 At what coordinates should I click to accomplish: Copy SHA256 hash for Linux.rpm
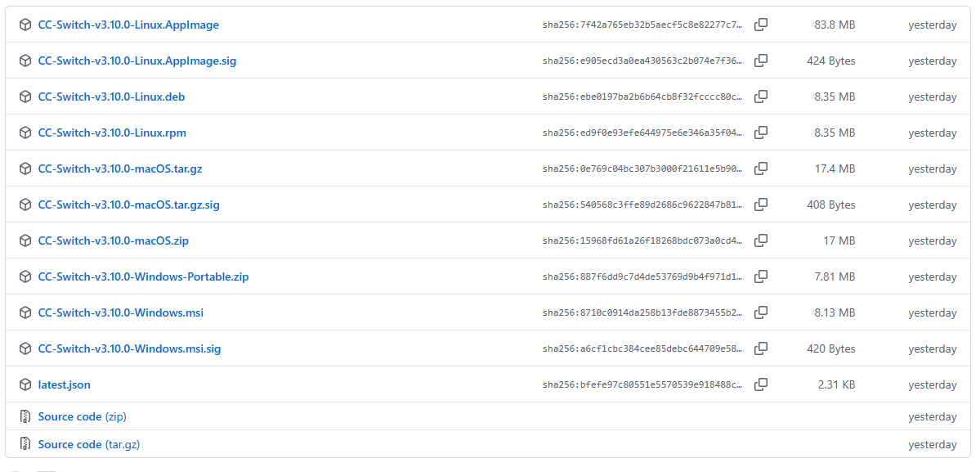pos(760,133)
